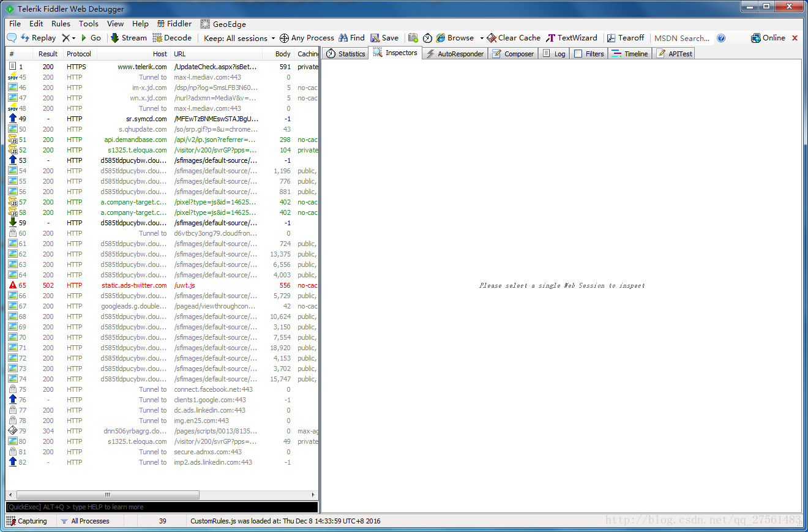Switch to the Statistics tab

[x=346, y=54]
